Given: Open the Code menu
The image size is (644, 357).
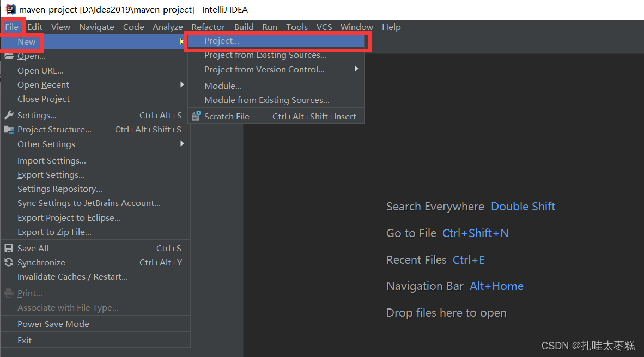Looking at the screenshot, I should 133,27.
